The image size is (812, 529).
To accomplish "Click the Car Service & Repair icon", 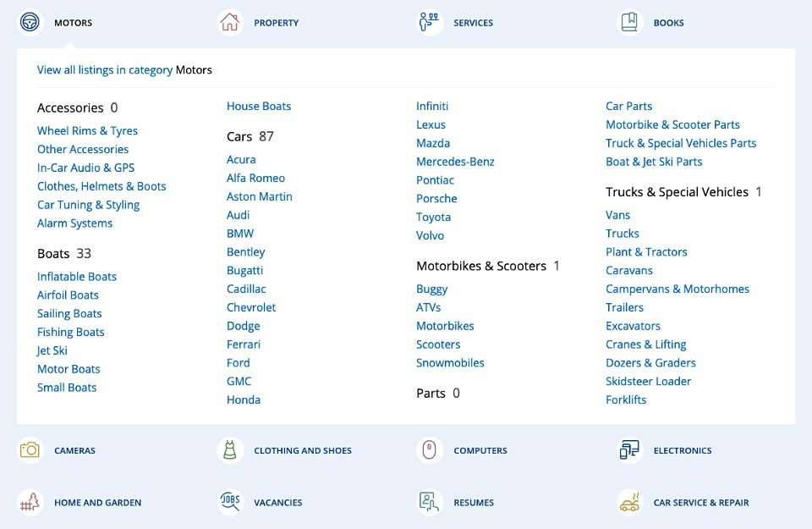I will pos(629,502).
